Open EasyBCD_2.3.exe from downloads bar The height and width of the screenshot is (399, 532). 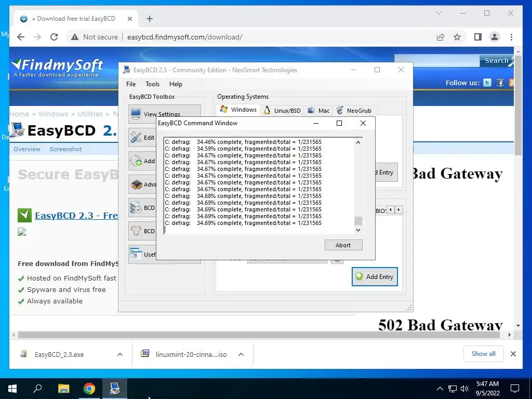[59, 354]
